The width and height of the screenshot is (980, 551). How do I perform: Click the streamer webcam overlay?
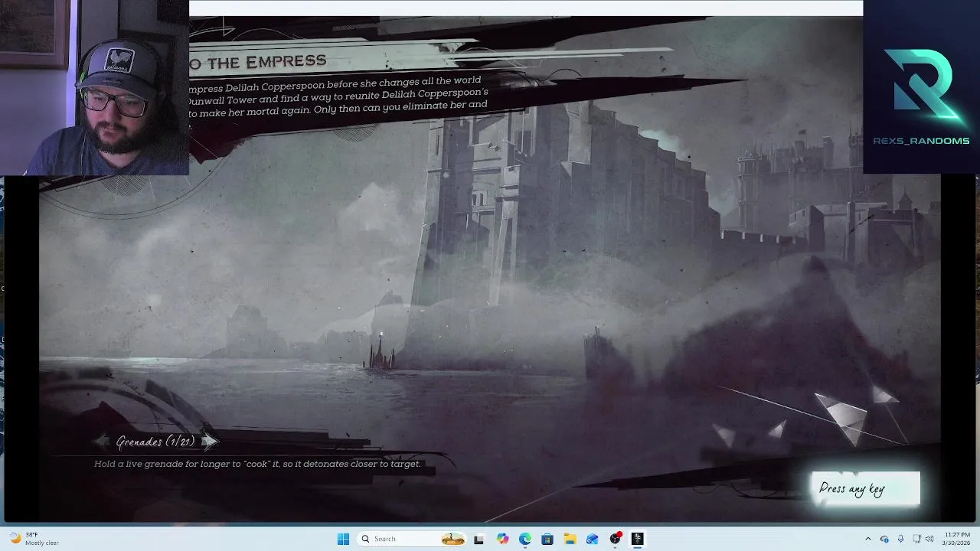tap(94, 87)
